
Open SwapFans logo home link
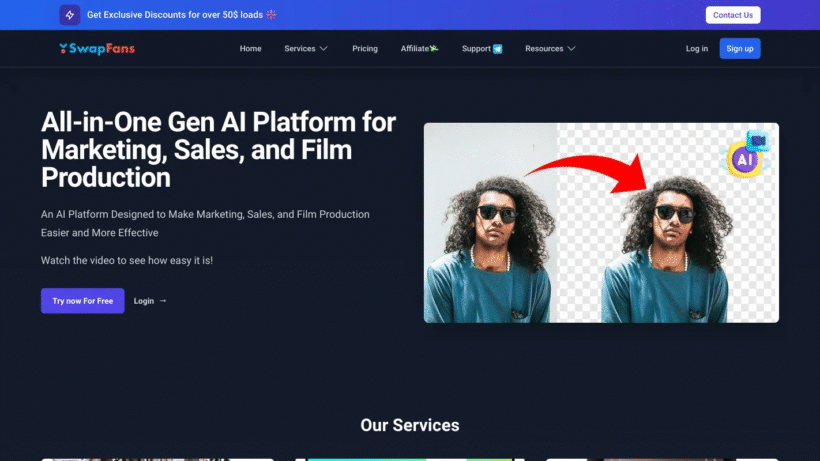point(97,49)
